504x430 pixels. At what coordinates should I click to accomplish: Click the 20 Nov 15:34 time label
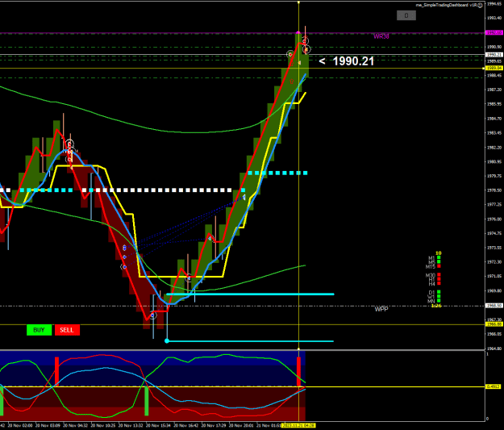click(158, 425)
